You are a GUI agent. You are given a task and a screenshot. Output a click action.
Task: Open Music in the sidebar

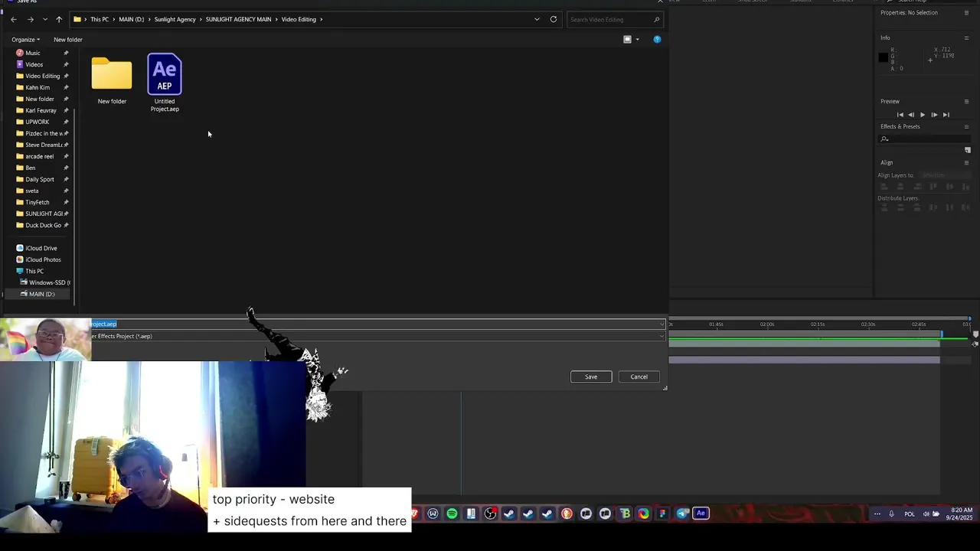pos(33,53)
